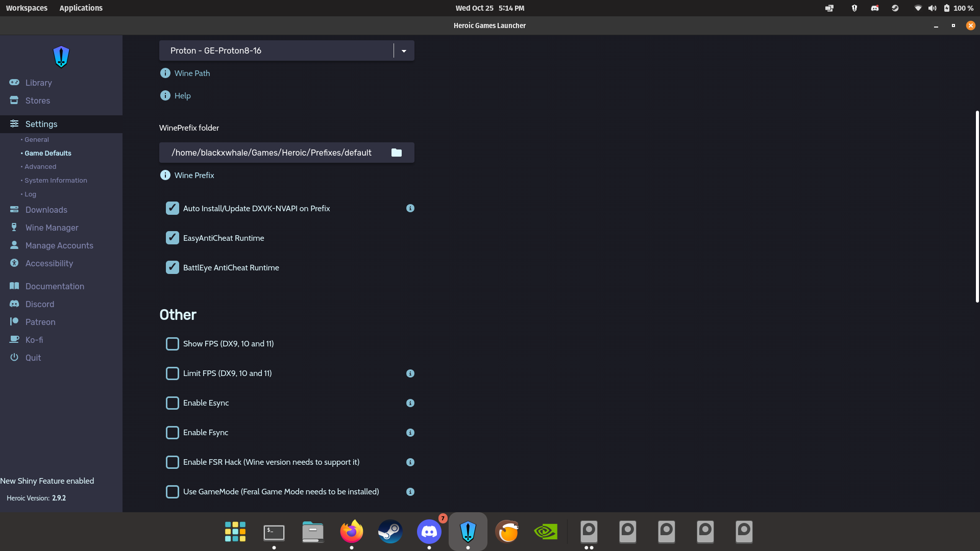Click the WinePrefix folder path field
The height and width of the screenshot is (551, 980).
272,153
